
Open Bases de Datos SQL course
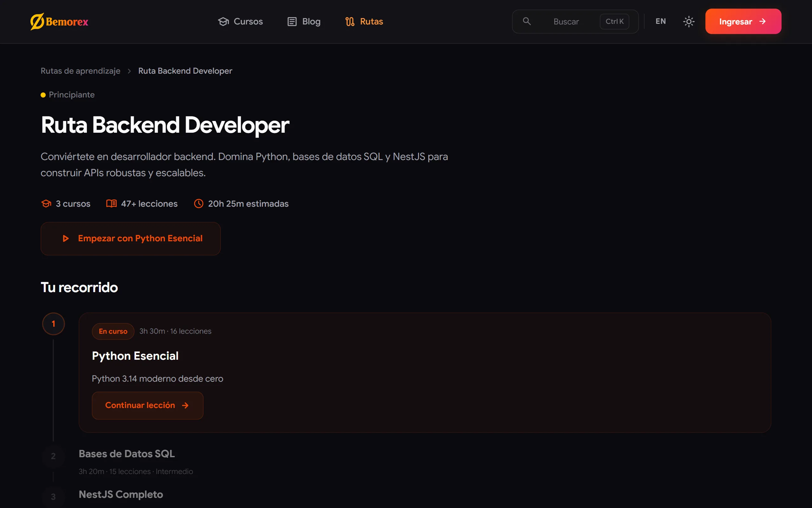[x=127, y=454]
